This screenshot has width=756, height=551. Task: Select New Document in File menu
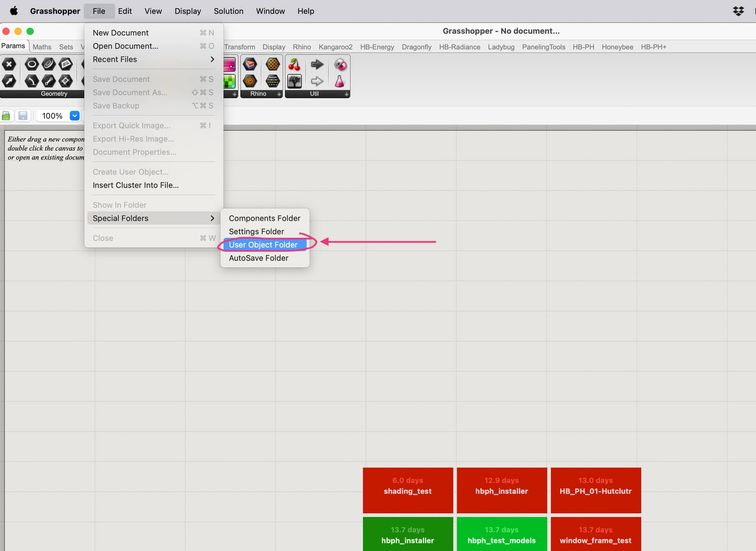(x=154, y=33)
